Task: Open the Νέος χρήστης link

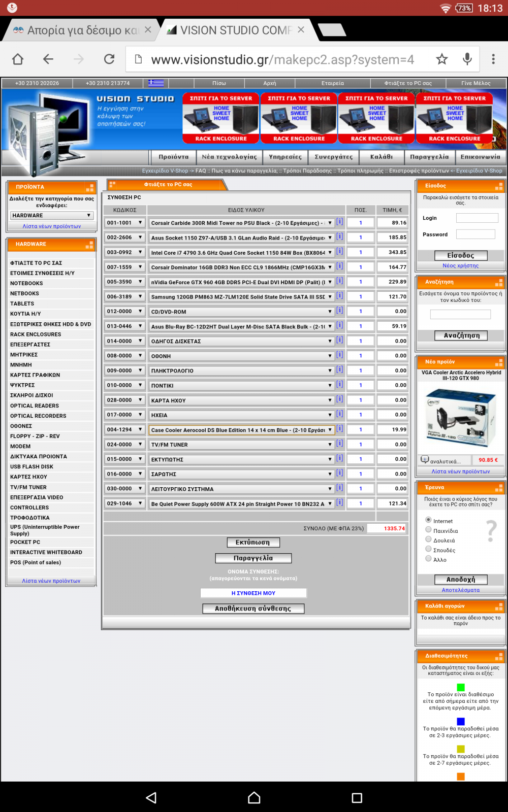Action: click(x=460, y=265)
